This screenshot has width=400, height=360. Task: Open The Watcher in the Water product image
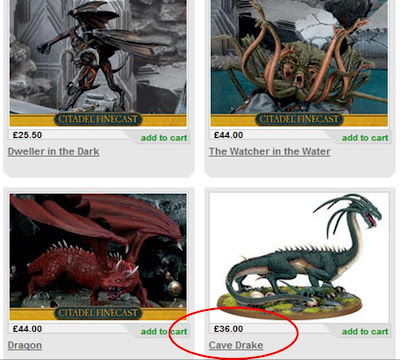(299, 63)
